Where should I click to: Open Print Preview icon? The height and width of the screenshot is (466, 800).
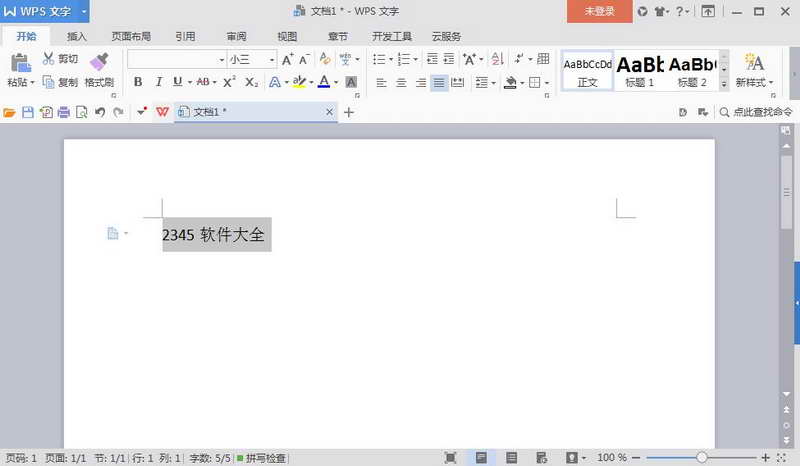point(82,112)
